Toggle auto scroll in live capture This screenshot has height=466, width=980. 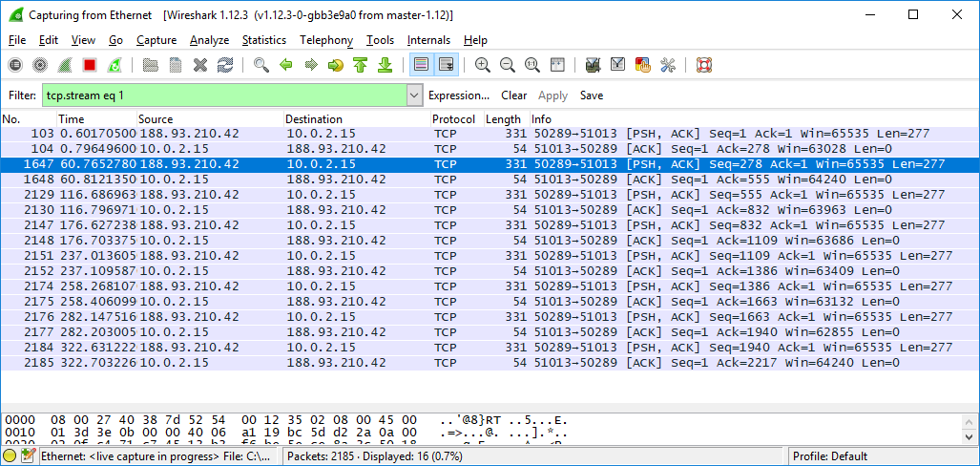[447, 64]
